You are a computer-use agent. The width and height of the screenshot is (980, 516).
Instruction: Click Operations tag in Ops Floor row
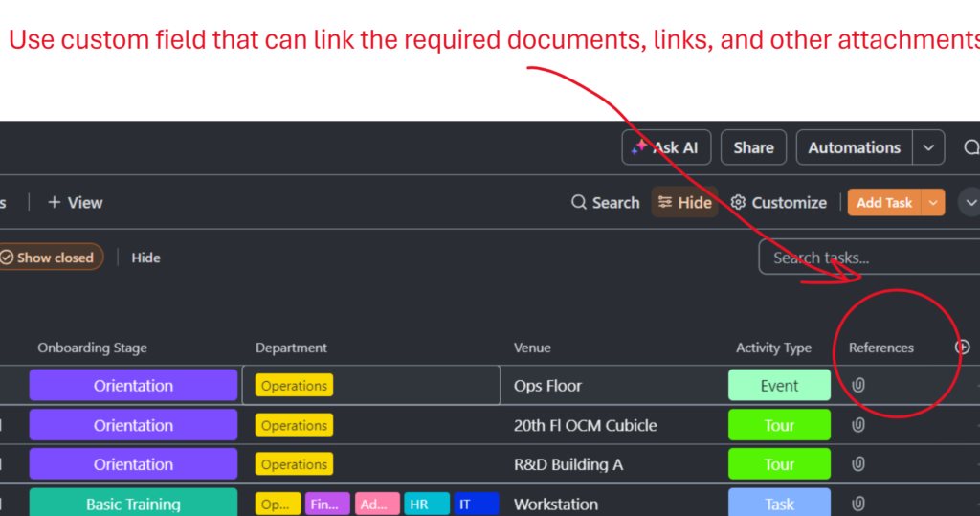tap(294, 385)
